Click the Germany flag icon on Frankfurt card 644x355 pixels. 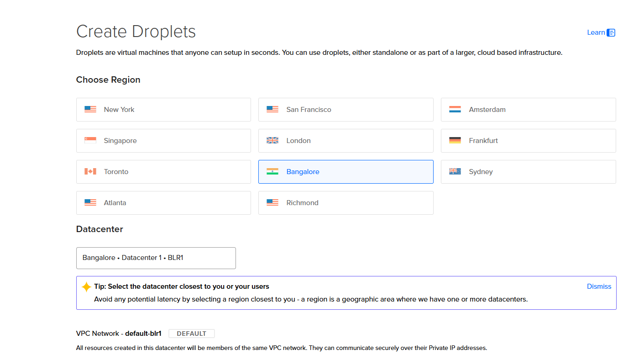[455, 140]
